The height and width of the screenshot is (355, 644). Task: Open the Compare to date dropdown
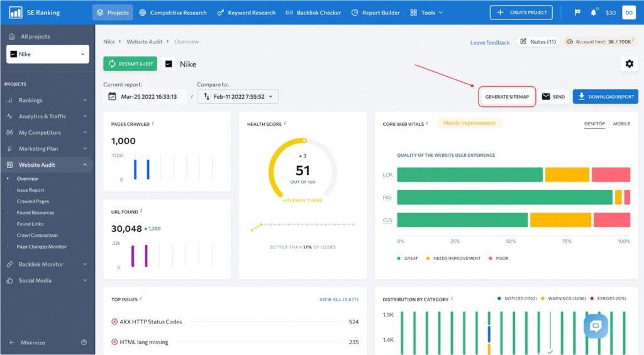click(238, 96)
